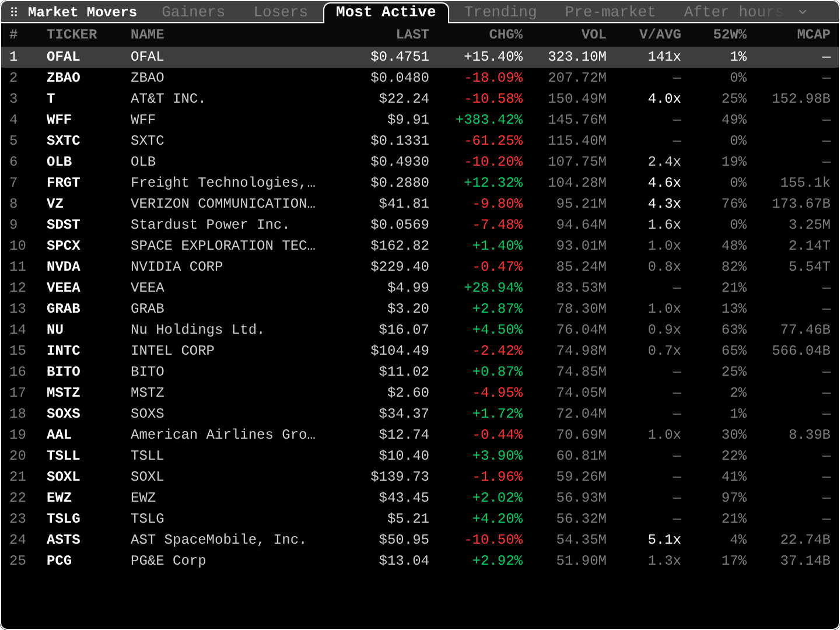Viewport: 840px width, 630px height.
Task: Click Nu Holdings Ltd. name
Action: [197, 330]
